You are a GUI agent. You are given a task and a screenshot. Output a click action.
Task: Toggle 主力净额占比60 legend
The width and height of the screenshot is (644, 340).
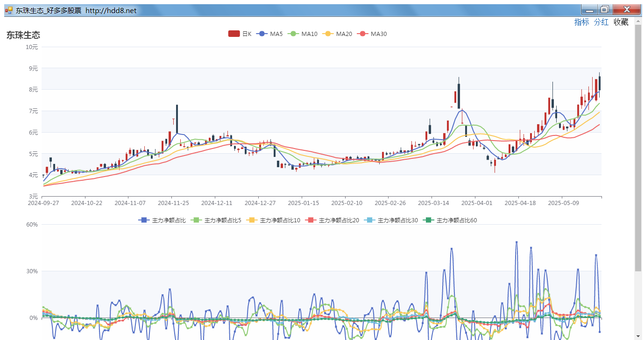[449, 220]
